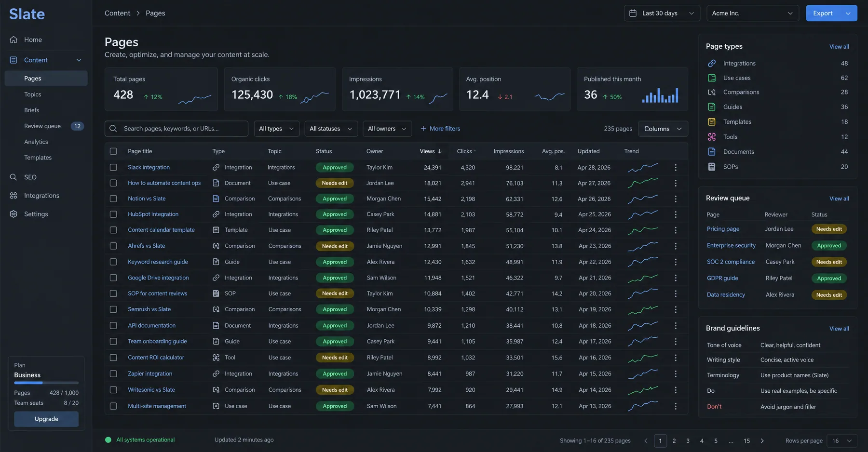The width and height of the screenshot is (868, 452).
Task: Click the Upgrade button
Action: tap(46, 419)
